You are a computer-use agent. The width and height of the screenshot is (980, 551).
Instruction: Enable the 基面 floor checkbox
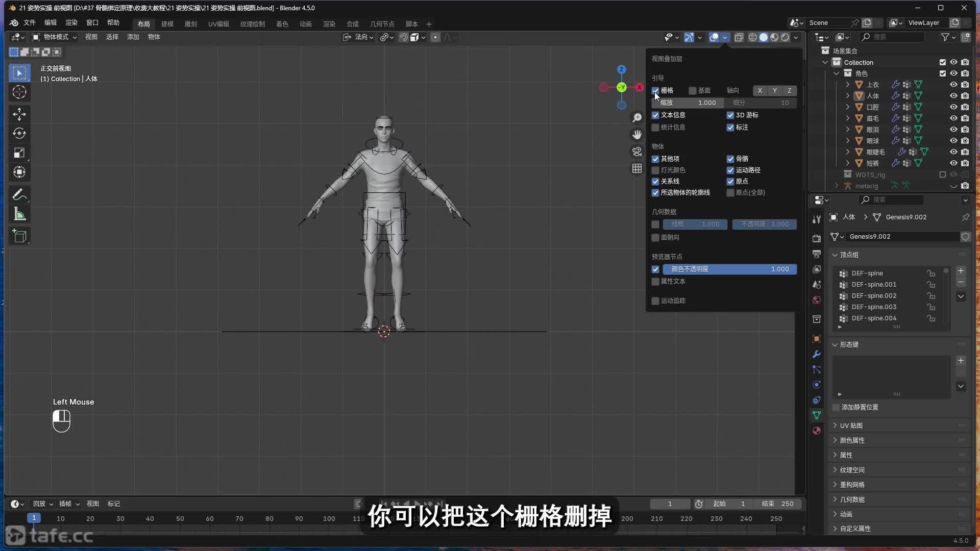coord(693,91)
